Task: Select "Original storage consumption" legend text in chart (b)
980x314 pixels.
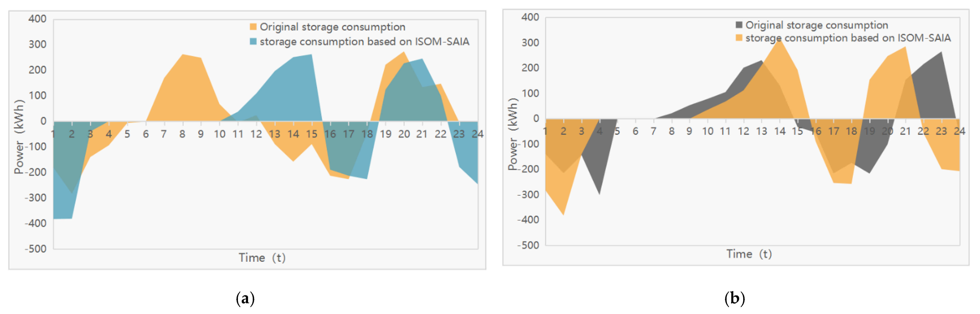Action: 816,25
